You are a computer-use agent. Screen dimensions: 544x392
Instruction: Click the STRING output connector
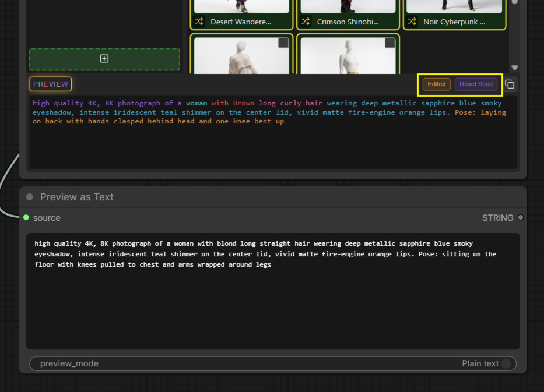[521, 218]
